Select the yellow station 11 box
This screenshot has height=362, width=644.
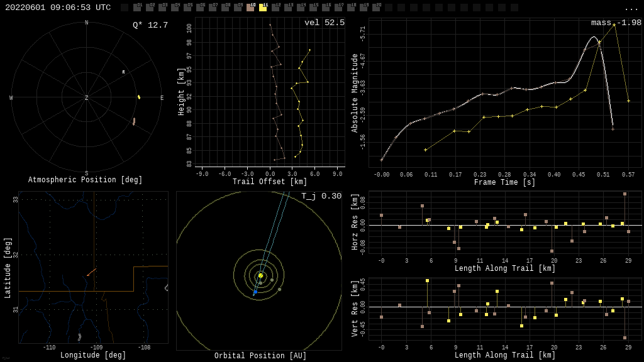(263, 8)
